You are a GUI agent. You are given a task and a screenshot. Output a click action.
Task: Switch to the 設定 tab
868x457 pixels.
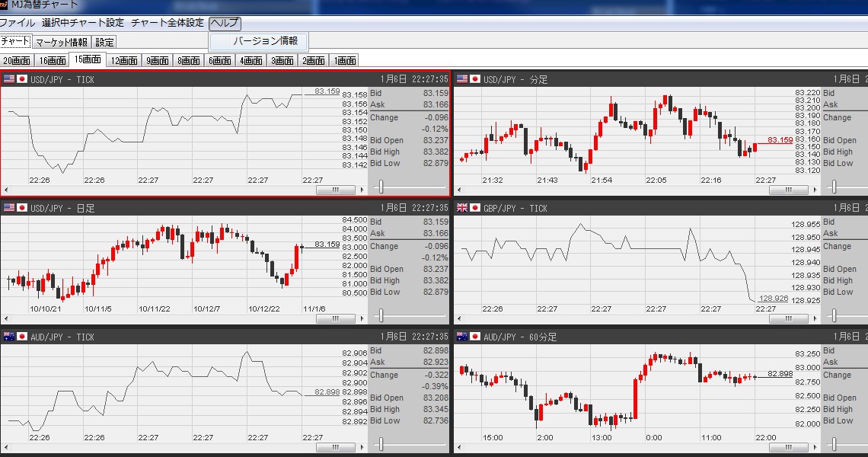tap(105, 43)
